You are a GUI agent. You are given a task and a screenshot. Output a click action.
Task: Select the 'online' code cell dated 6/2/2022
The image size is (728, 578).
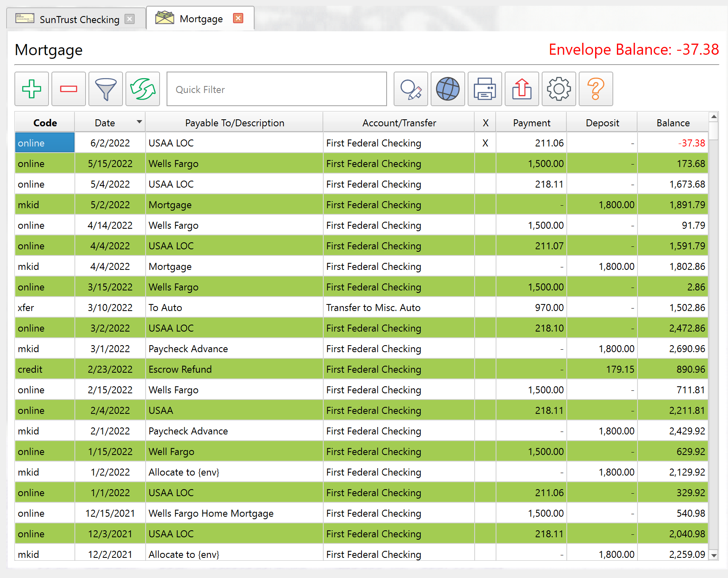pos(45,143)
